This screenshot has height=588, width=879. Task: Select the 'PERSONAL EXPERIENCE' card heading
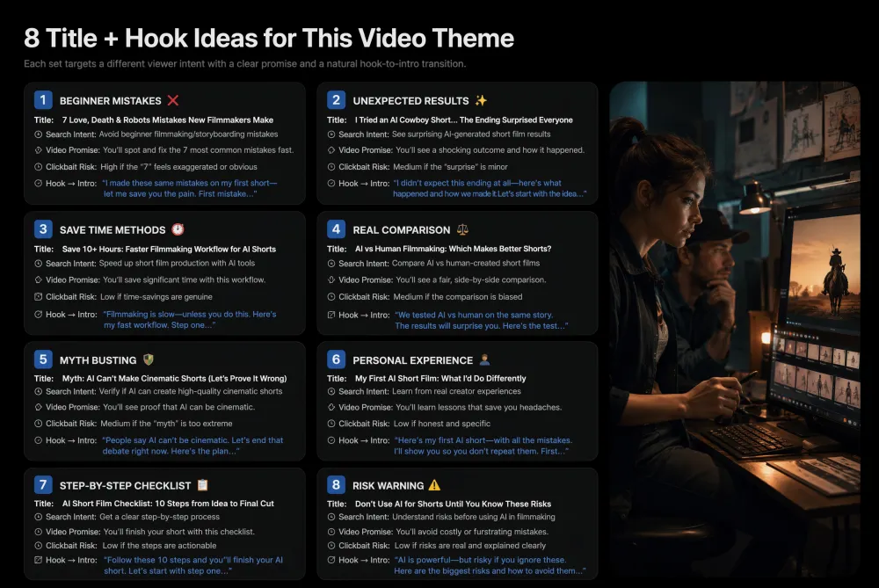412,359
